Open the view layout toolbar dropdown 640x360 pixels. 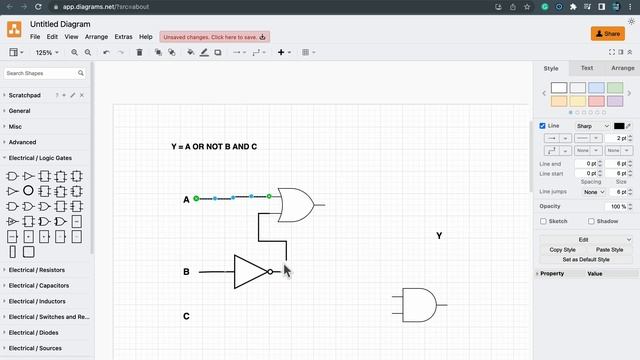tap(16, 52)
